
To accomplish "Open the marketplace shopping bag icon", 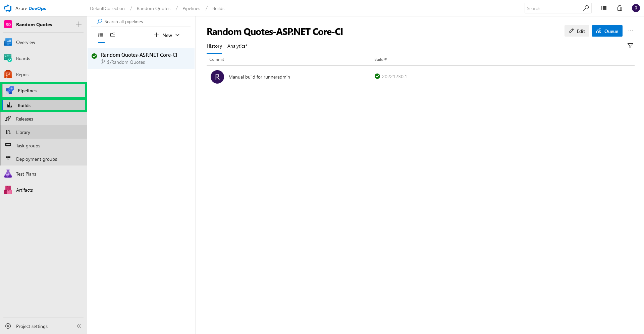I will point(620,8).
